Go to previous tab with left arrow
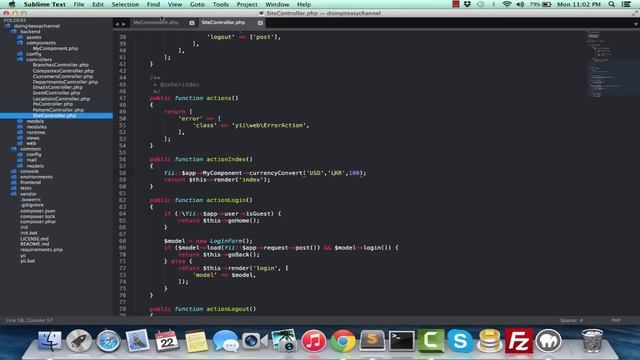This screenshot has height=360, width=640. point(117,24)
